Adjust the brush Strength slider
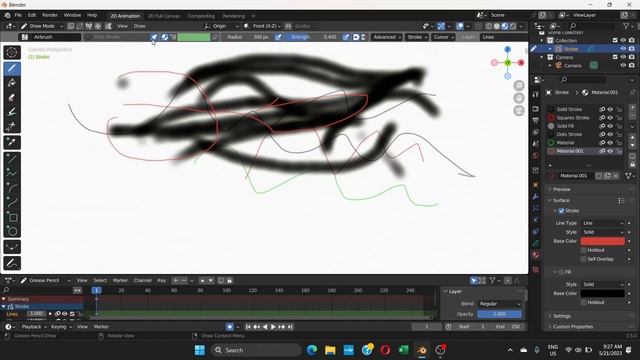The height and width of the screenshot is (360, 640). click(x=313, y=37)
